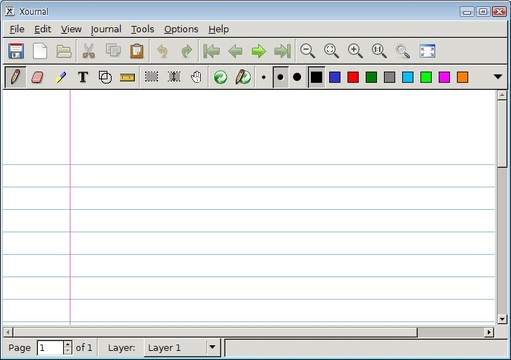The width and height of the screenshot is (511, 360).
Task: Enable the Shape Recognizer tool
Action: tap(105, 77)
